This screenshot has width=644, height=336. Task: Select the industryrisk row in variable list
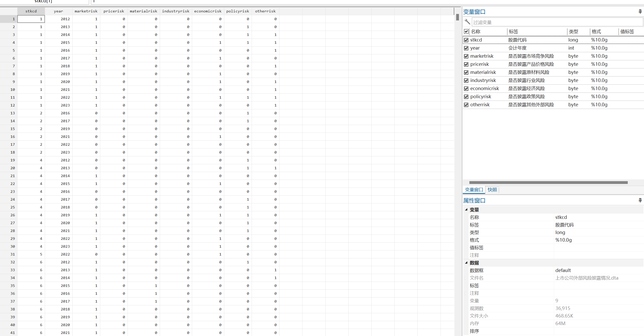[x=483, y=80]
